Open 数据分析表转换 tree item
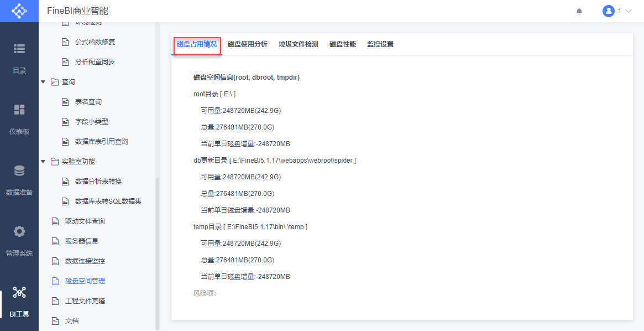The width and height of the screenshot is (644, 331). (98, 182)
